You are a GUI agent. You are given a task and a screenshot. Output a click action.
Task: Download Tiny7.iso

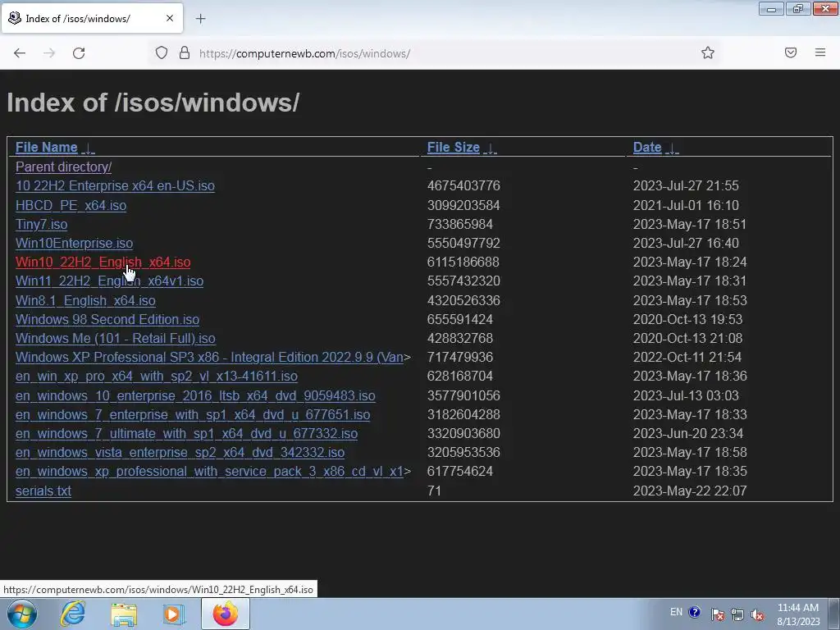[41, 225]
